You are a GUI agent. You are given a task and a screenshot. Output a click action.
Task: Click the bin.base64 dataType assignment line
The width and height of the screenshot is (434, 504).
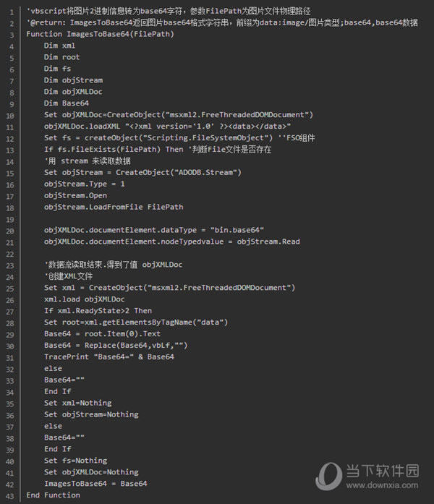coord(153,230)
